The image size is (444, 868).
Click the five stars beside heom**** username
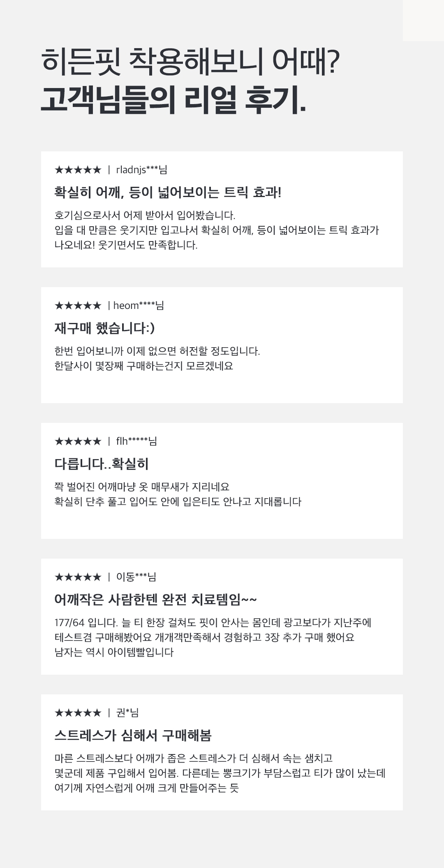(78, 306)
